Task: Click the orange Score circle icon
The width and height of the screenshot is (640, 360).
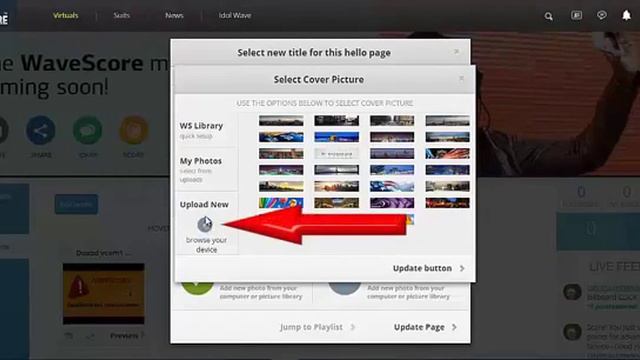Action: (x=133, y=131)
